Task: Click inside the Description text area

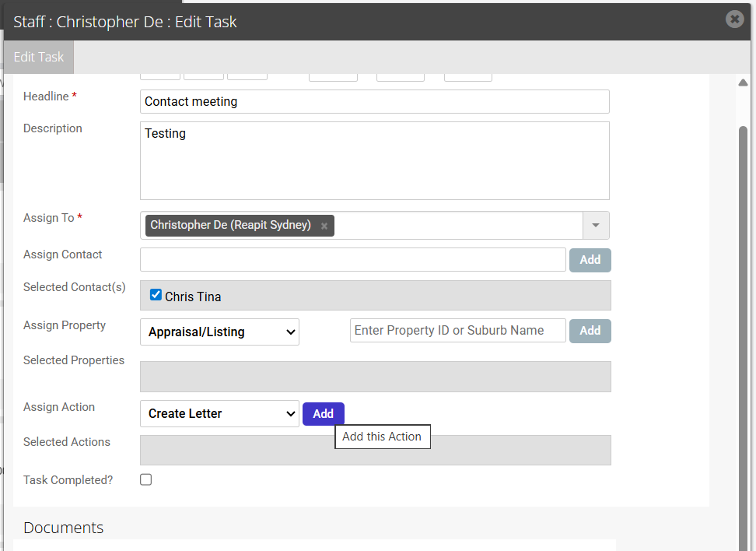Action: [375, 160]
